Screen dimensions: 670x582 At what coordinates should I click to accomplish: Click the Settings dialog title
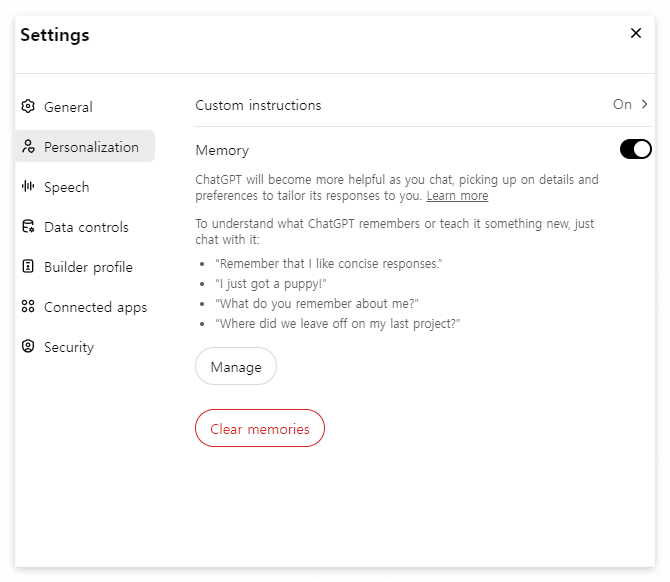pos(55,35)
